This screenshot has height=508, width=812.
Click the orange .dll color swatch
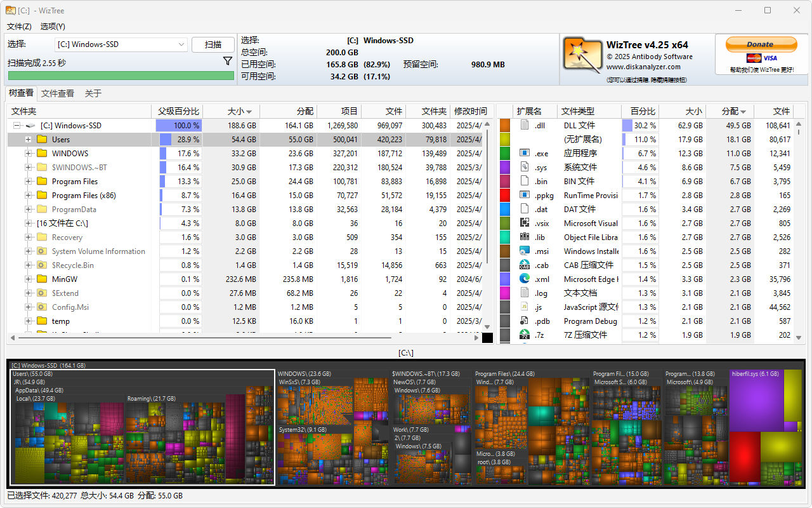[505, 125]
